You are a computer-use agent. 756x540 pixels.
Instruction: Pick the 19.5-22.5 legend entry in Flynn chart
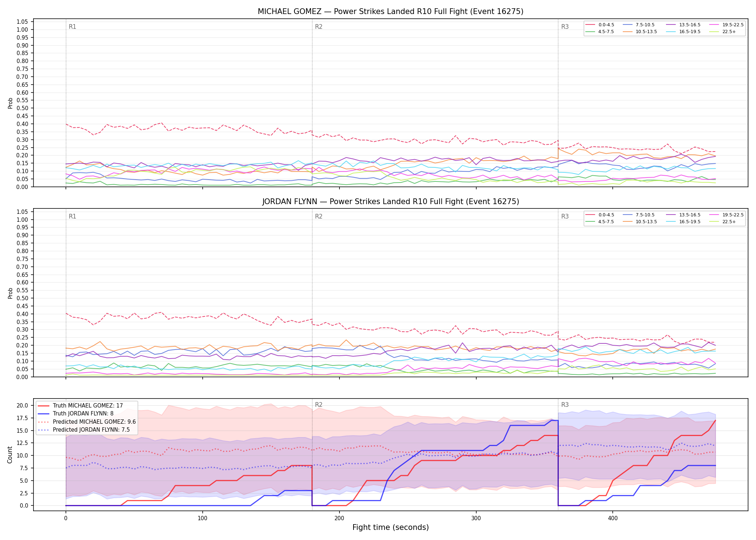[727, 215]
